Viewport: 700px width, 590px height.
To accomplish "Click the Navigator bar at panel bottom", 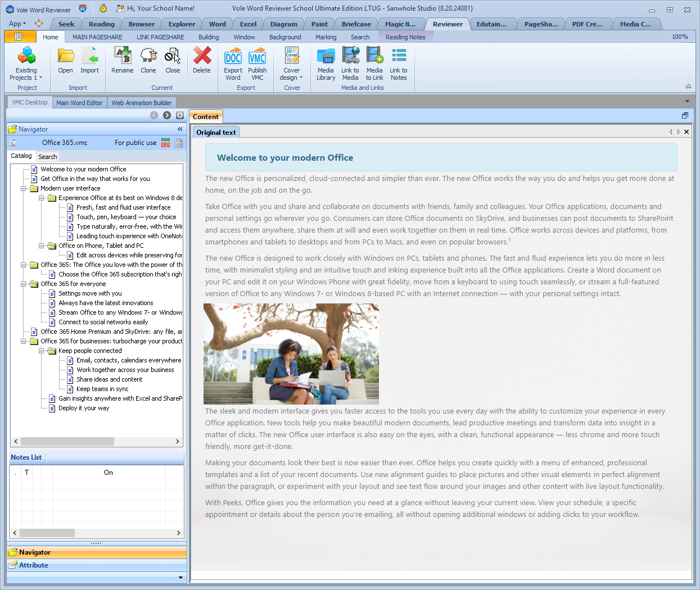I will click(97, 552).
